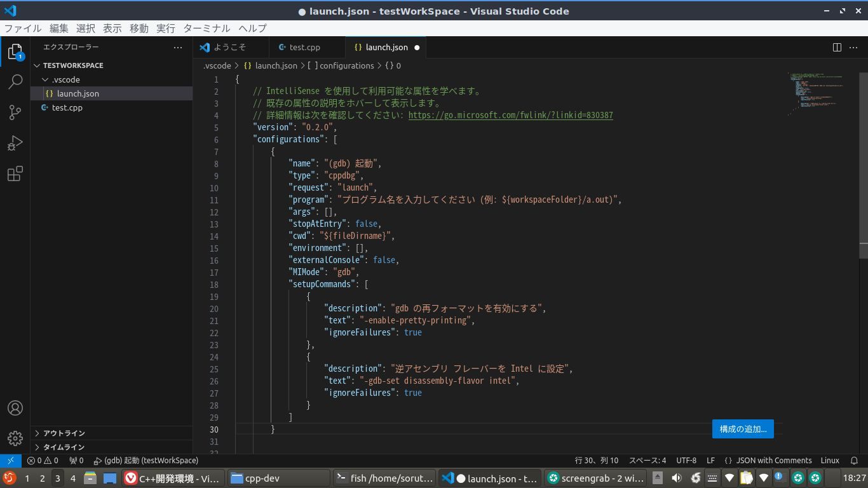The width and height of the screenshot is (868, 488).
Task: Open errors and warnings count in status bar
Action: (43, 460)
